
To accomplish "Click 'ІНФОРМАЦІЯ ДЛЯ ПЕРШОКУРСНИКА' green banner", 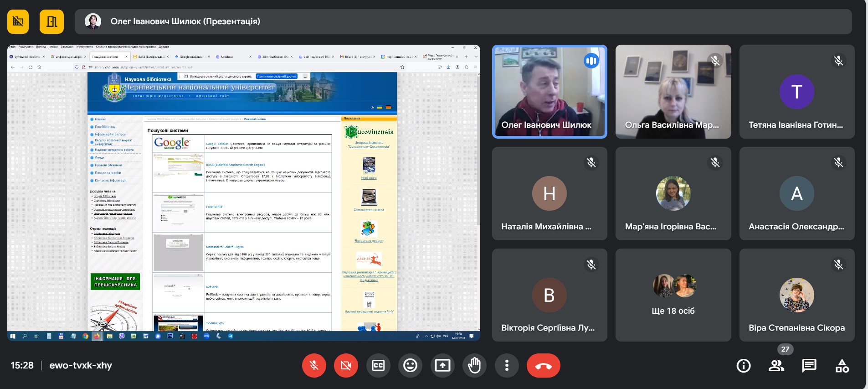I will (115, 281).
